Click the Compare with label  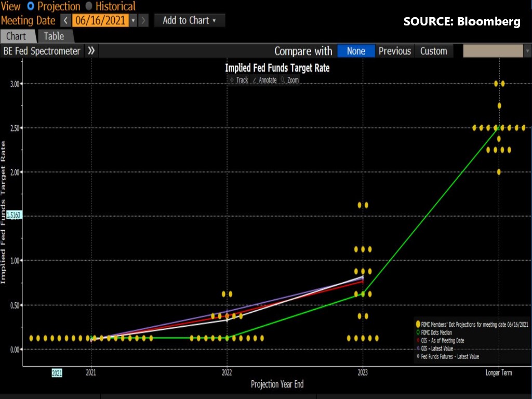303,51
